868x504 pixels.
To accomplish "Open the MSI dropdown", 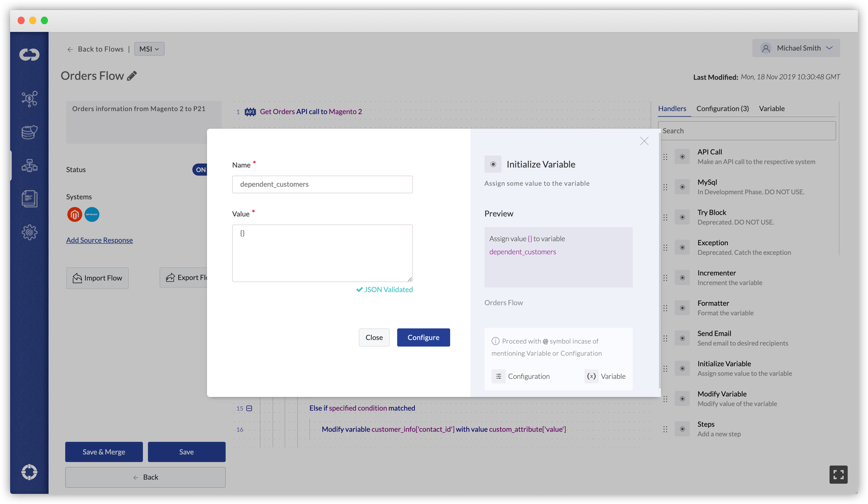I will click(149, 49).
